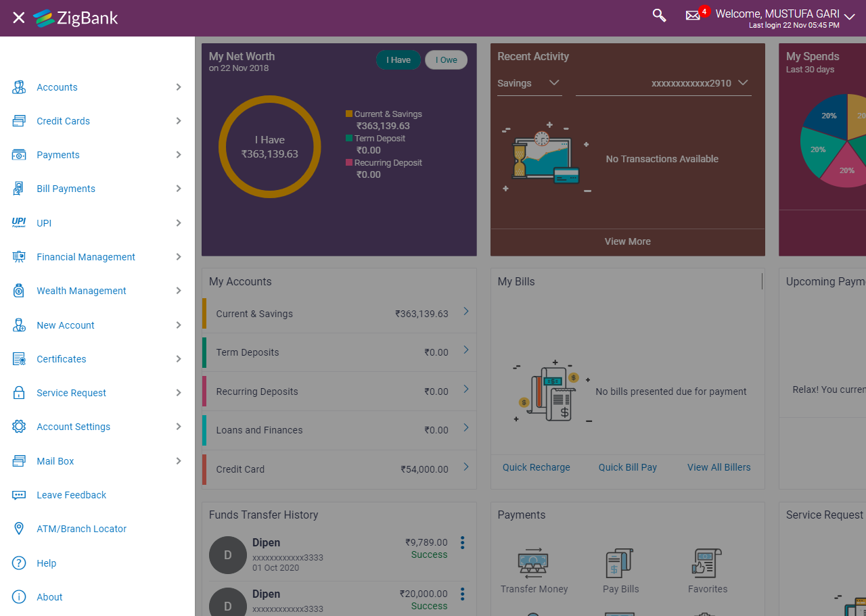Click the Leave Feedback speech icon

(19, 495)
